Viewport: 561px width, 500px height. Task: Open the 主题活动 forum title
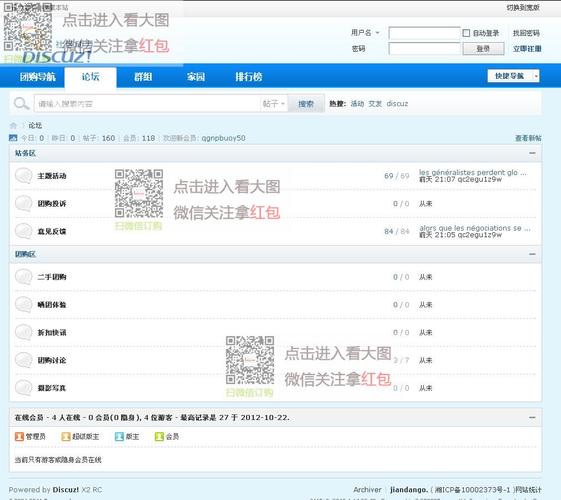click(x=52, y=176)
